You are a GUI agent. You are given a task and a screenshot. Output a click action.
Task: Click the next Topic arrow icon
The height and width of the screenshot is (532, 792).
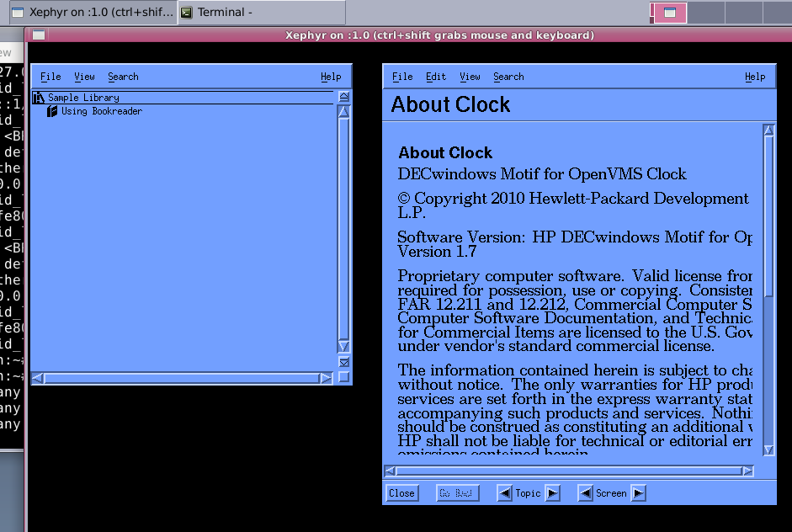[x=551, y=492]
